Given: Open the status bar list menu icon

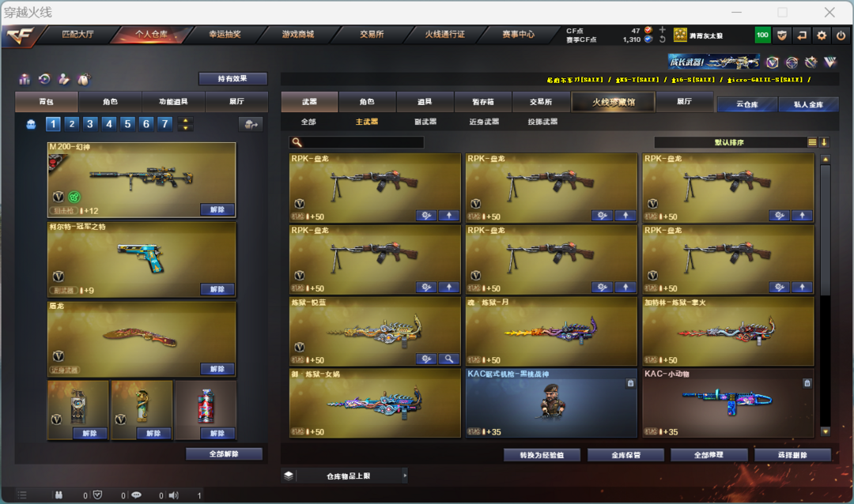Looking at the screenshot, I should 22,495.
